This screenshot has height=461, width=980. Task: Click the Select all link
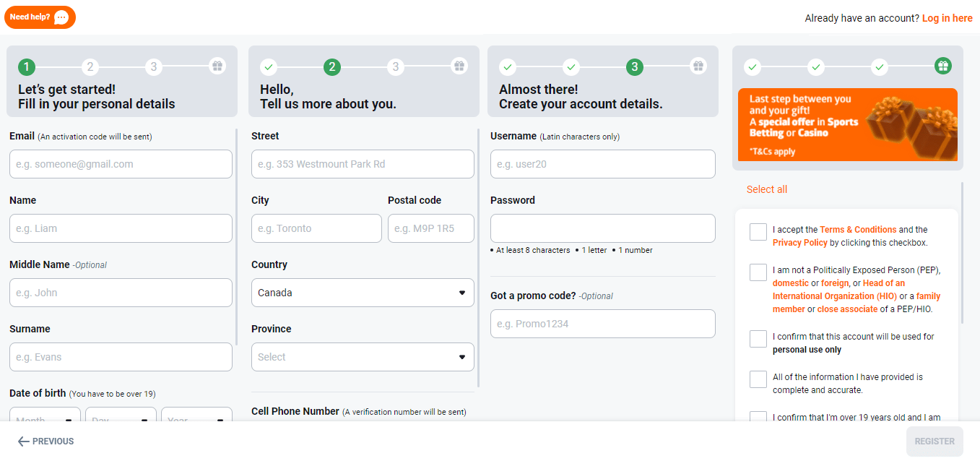pos(767,189)
